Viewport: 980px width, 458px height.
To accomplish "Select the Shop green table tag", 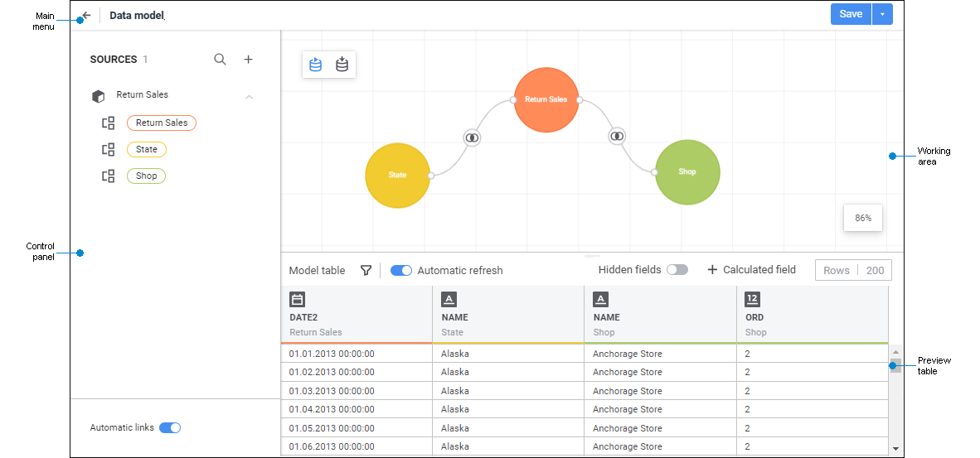I will click(146, 176).
